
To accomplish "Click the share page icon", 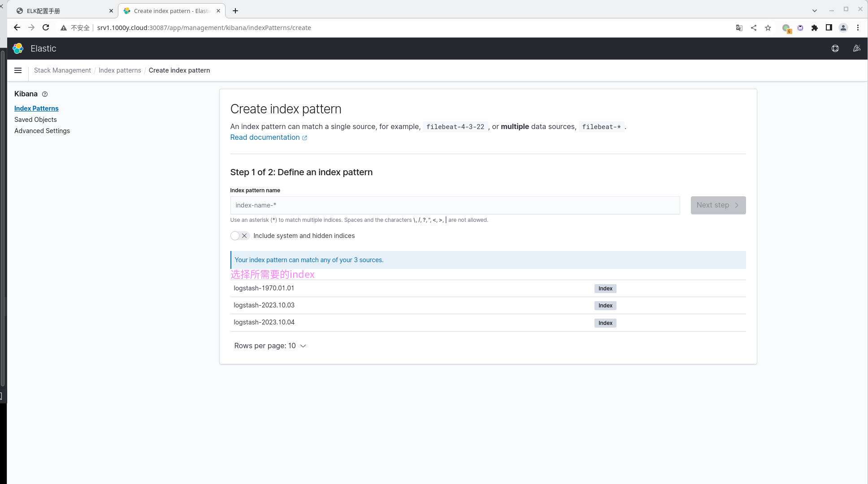I will 754,28.
